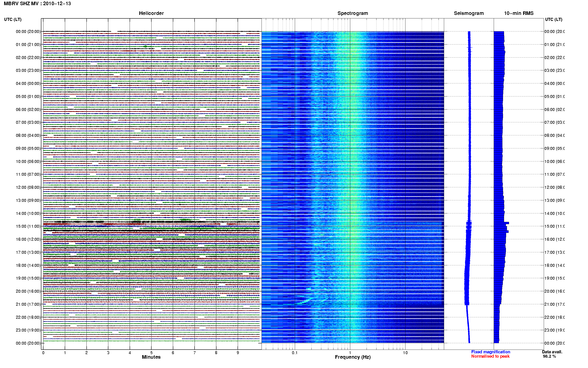Image resolution: width=588 pixels, height=368 pixels.
Task: Click the '98.2 %' data availability value
Action: pos(549,356)
